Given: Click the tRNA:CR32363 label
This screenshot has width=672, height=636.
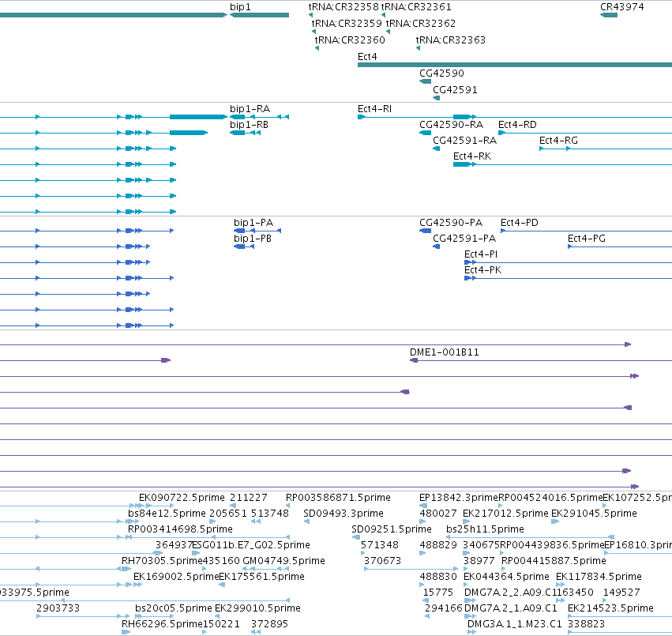Looking at the screenshot, I should (451, 40).
